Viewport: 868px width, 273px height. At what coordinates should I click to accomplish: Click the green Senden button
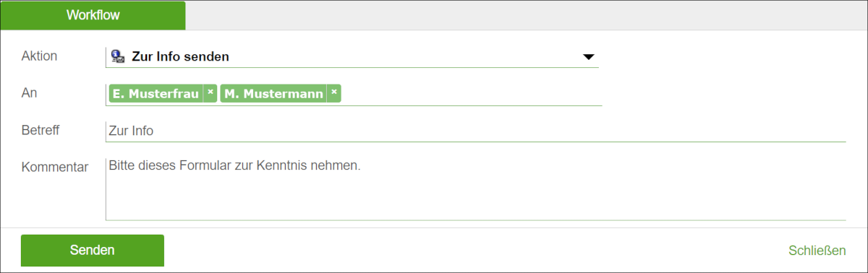click(x=93, y=250)
